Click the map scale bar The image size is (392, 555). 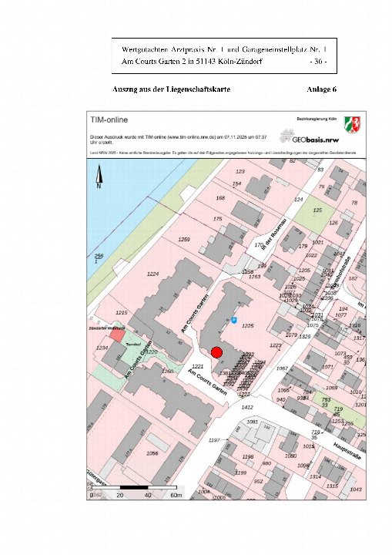[134, 487]
